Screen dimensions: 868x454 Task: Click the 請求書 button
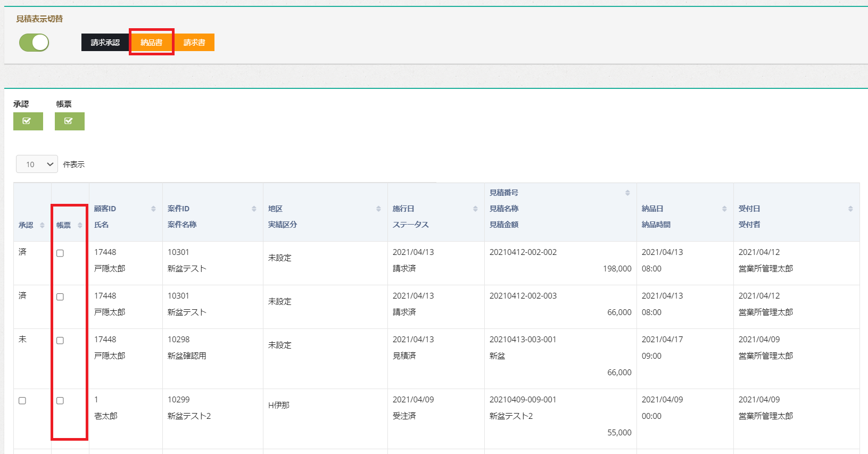pyautogui.click(x=194, y=43)
